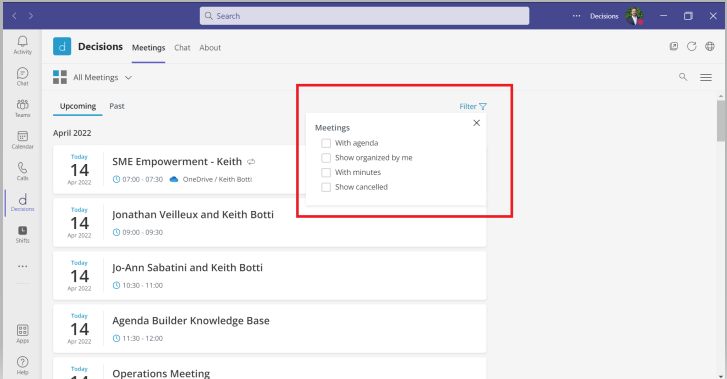727x379 pixels.
Task: Switch to the Meetings tab
Action: click(x=148, y=48)
